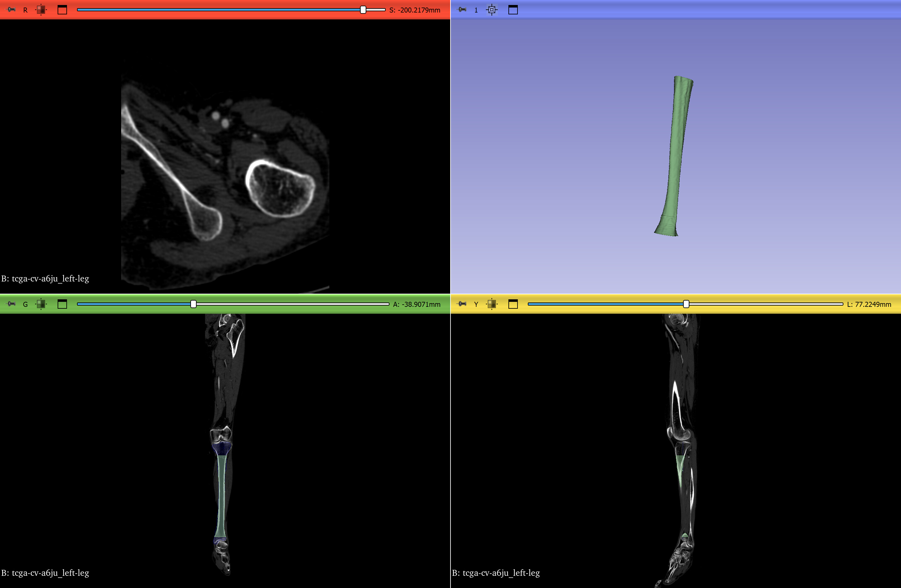Click the pin icon in green slice view
The height and width of the screenshot is (588, 901).
point(11,304)
